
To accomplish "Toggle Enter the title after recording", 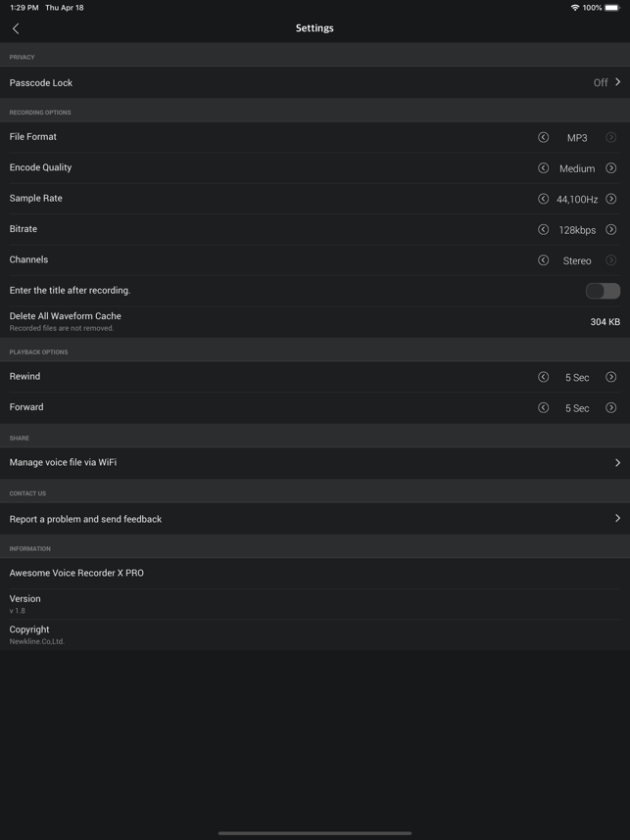I will tap(603, 291).
